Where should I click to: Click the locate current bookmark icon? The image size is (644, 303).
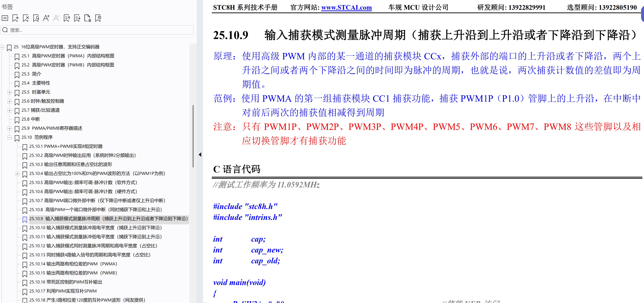[x=98, y=18]
